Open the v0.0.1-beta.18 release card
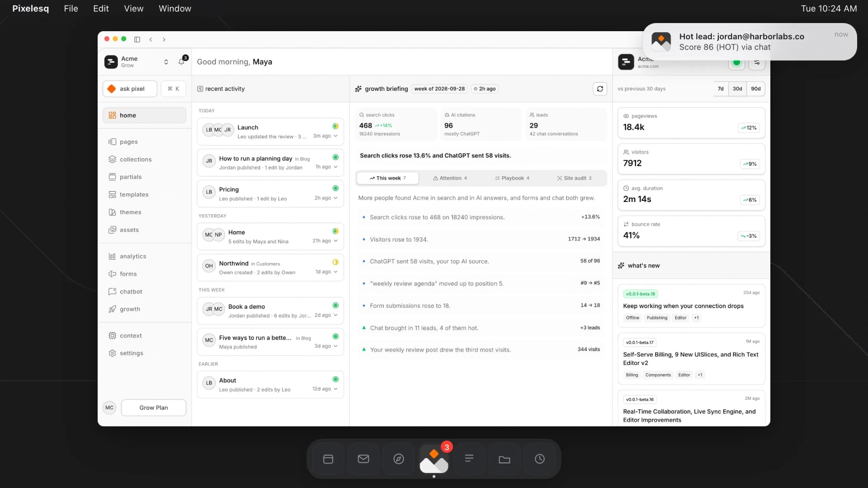Image resolution: width=868 pixels, height=488 pixels. click(x=691, y=305)
